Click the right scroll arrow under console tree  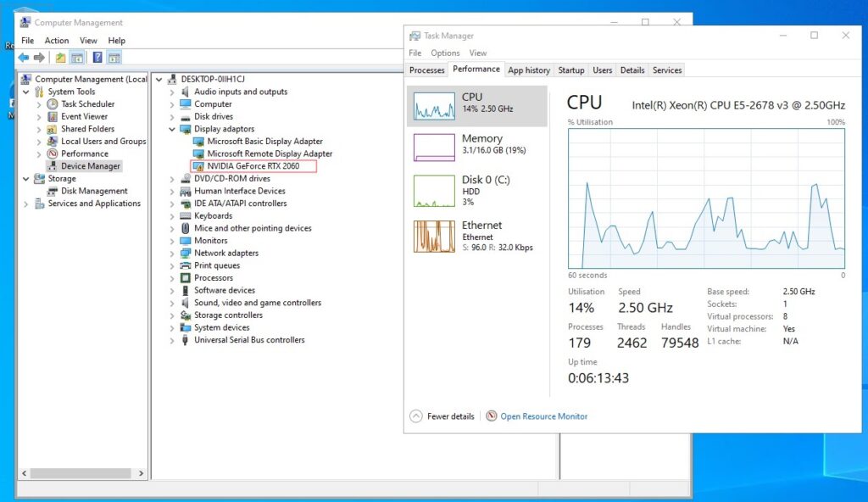[x=141, y=473]
